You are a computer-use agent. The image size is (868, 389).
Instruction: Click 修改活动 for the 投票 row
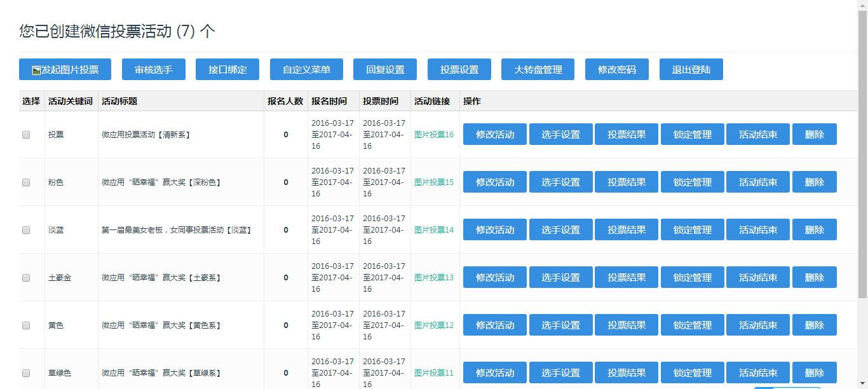click(x=495, y=134)
